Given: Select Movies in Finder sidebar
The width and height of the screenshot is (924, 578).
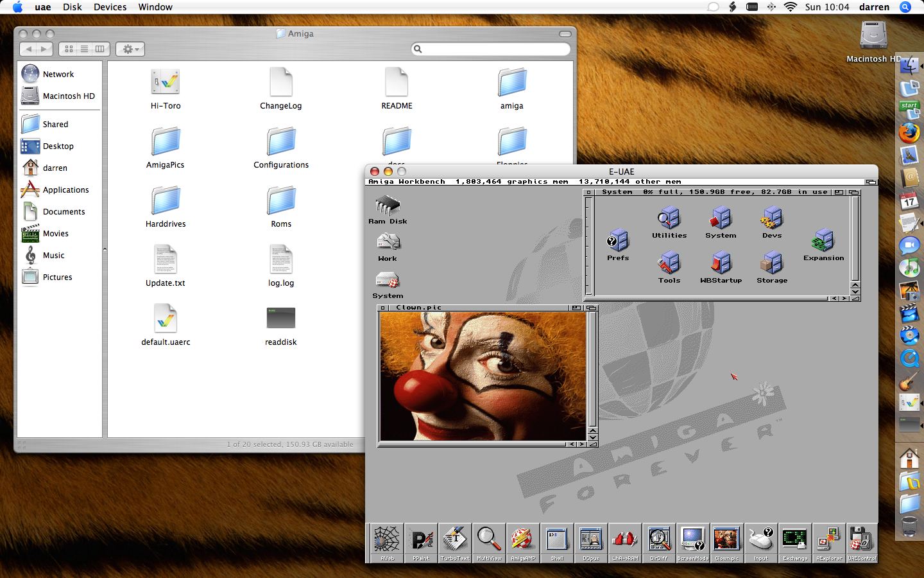Looking at the screenshot, I should pos(60,233).
